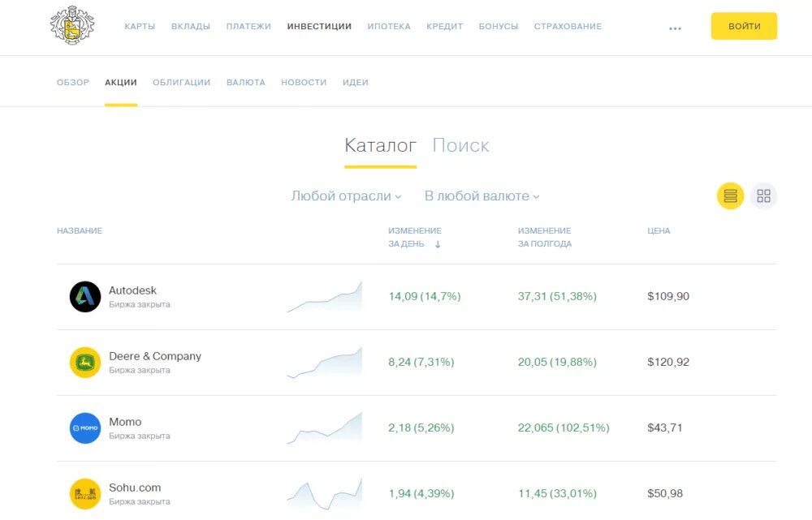The height and width of the screenshot is (520, 812).
Task: Click the Deere & Company logo icon
Action: coord(85,363)
